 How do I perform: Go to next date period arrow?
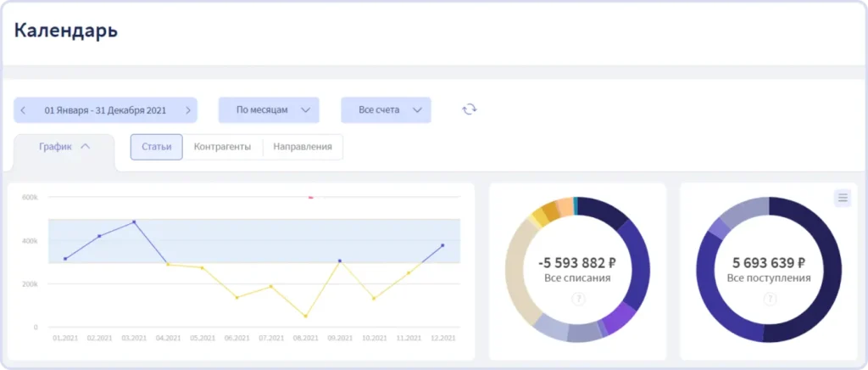(x=188, y=110)
